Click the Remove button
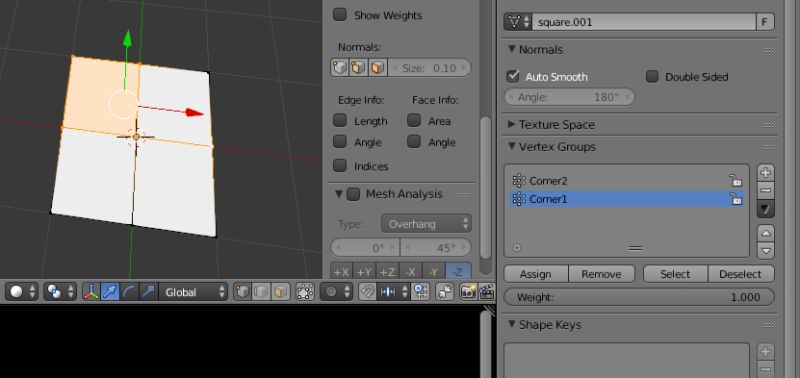Viewport: 800px width, 378px height. pyautogui.click(x=602, y=274)
